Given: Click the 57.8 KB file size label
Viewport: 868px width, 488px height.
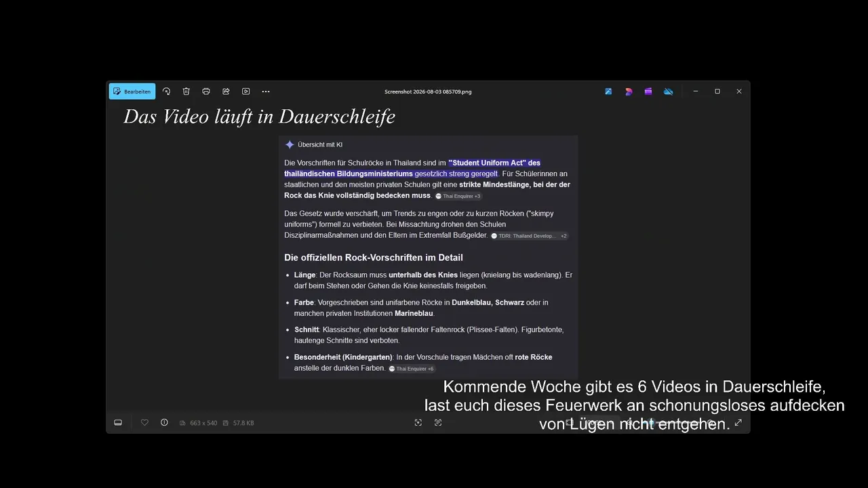Looking at the screenshot, I should click(243, 423).
